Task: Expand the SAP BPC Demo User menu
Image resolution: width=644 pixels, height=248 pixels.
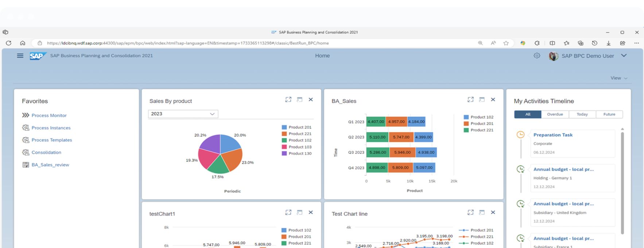Action: point(624,56)
